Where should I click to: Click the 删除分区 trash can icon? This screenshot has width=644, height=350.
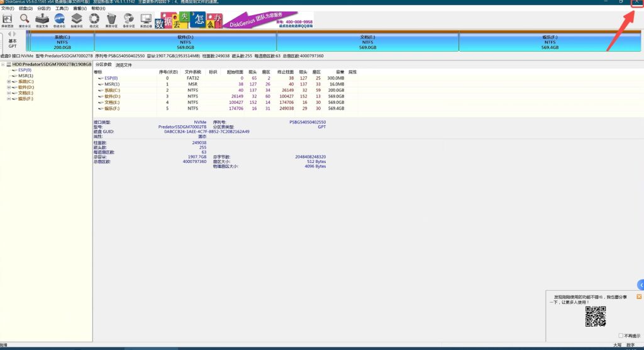tap(111, 20)
